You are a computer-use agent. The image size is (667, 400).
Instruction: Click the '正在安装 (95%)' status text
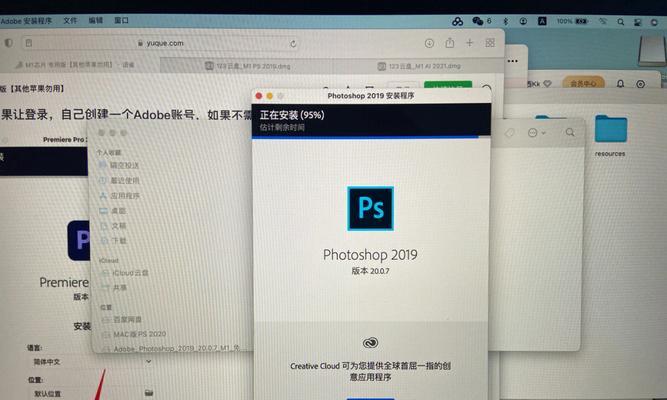292,115
